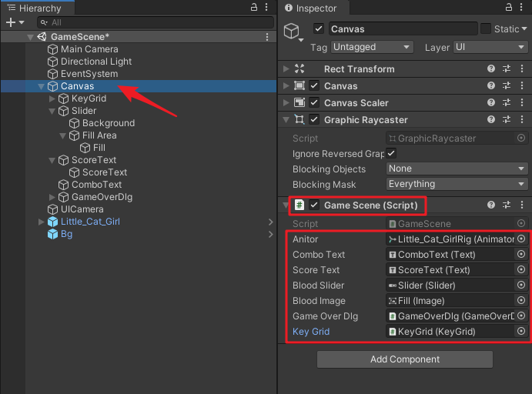Screen dimensions: 532x394
Task: Click the GameObject cube icon in Inspector
Action: click(x=292, y=31)
